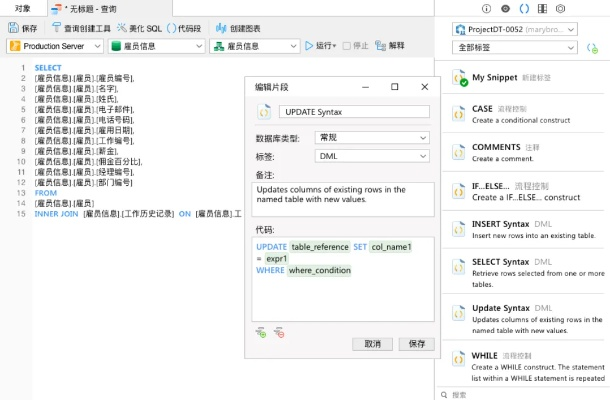The height and width of the screenshot is (400, 610).
Task: Click the Cancel (取消) button
Action: (372, 343)
